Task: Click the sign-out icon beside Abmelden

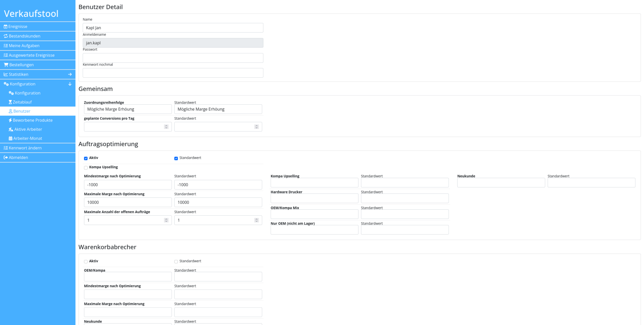Action: click(6, 158)
